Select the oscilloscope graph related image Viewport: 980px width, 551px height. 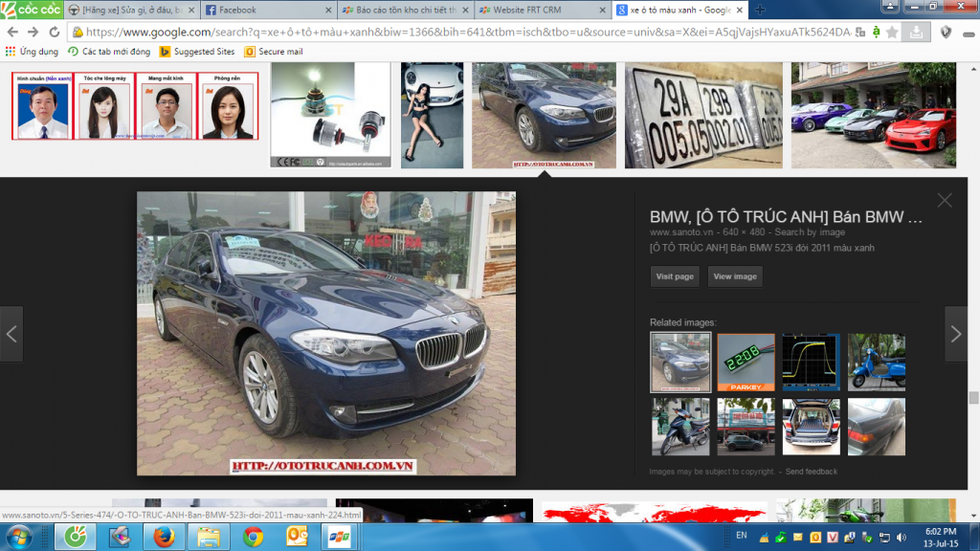812,363
